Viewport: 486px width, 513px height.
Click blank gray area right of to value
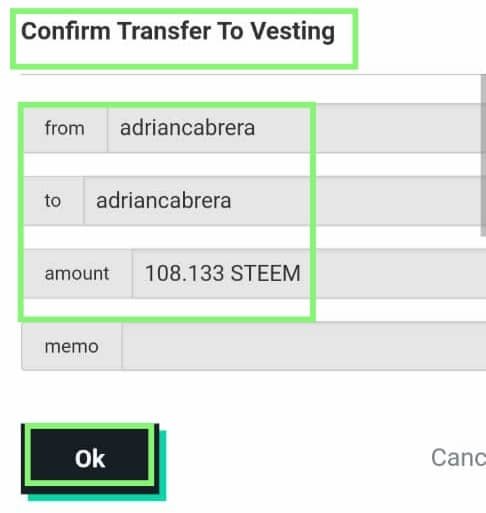[x=398, y=201]
